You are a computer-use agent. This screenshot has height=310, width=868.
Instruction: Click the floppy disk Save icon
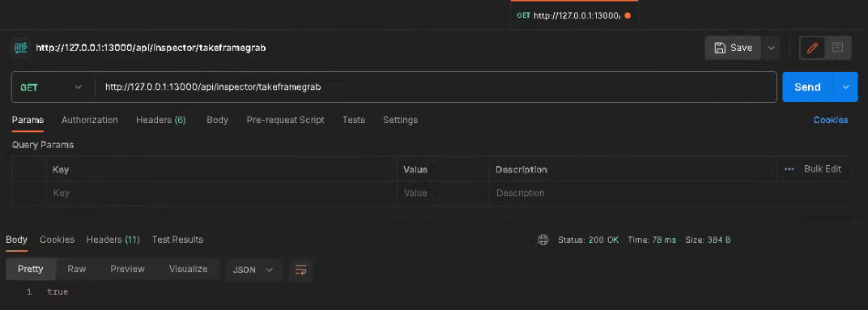(720, 48)
